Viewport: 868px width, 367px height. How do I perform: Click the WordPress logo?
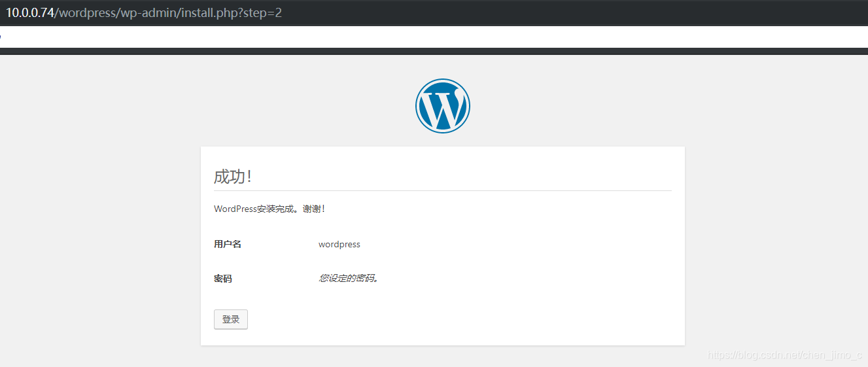[443, 106]
